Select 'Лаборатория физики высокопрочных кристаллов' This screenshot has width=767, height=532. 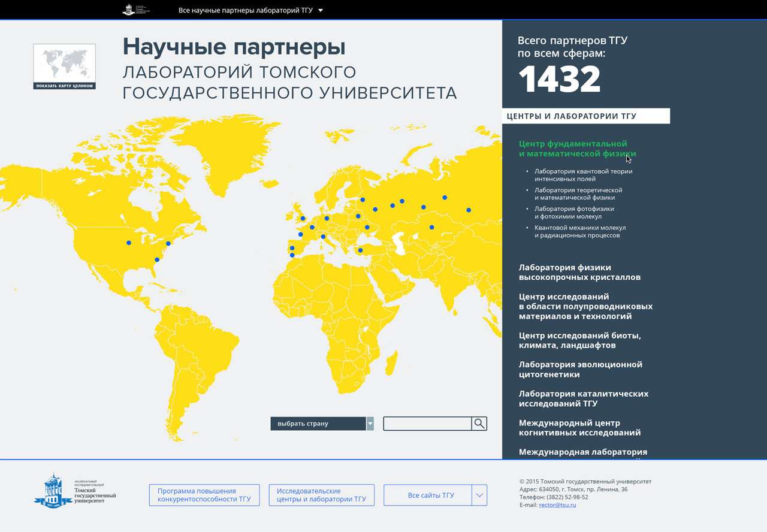point(579,272)
